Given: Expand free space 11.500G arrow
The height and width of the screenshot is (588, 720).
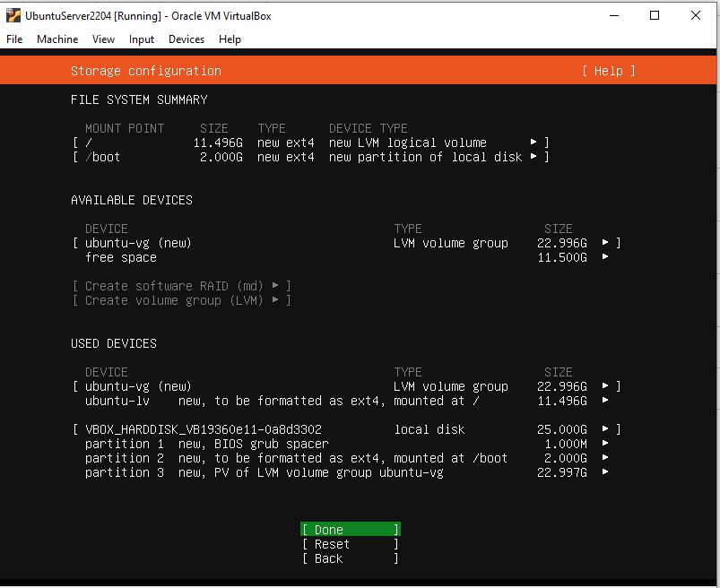Looking at the screenshot, I should pos(605,256).
